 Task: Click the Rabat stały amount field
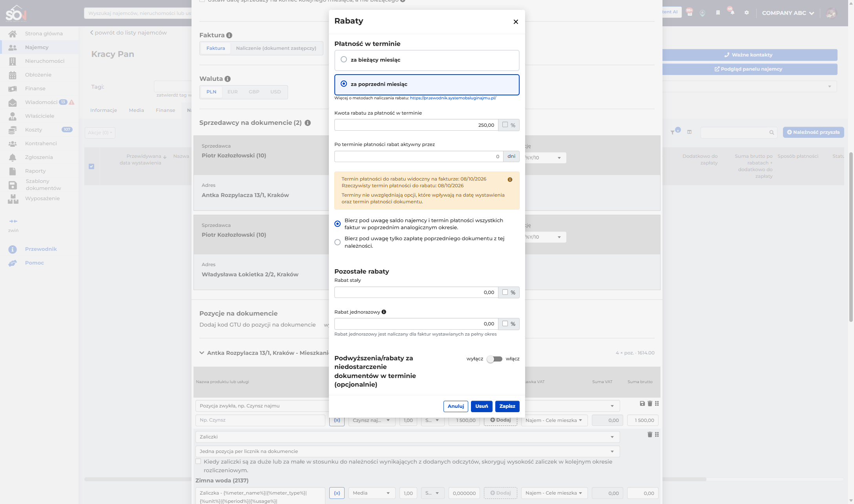416,292
